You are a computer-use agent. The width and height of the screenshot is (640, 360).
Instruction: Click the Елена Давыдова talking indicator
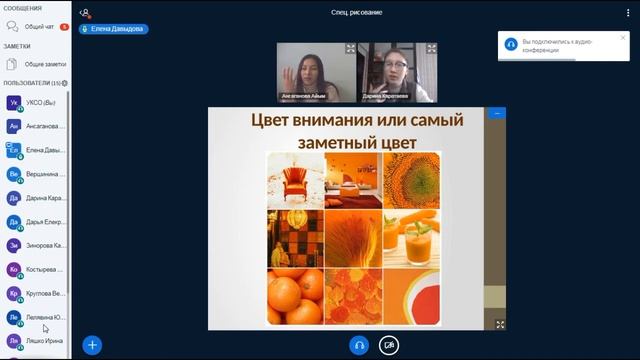pyautogui.click(x=113, y=29)
